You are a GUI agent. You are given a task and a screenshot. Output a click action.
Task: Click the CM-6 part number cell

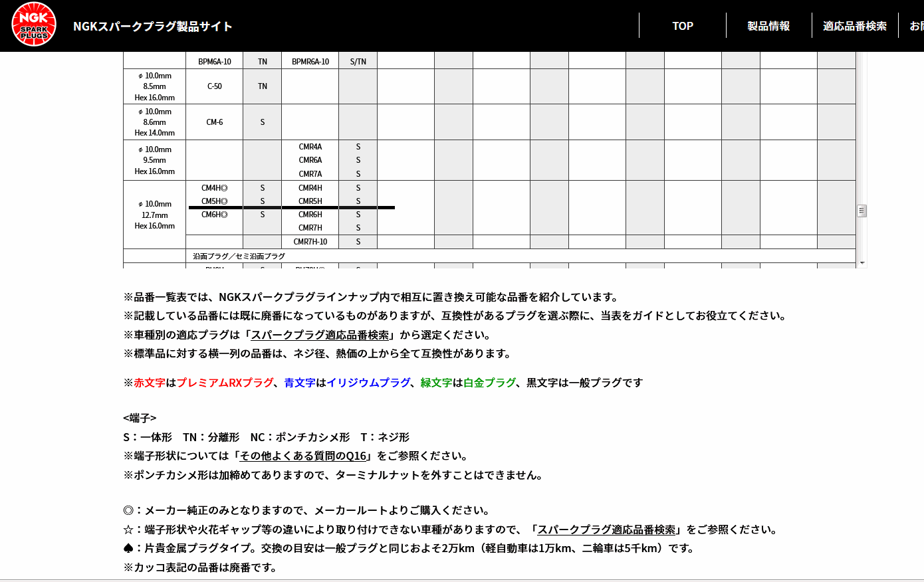coord(215,122)
